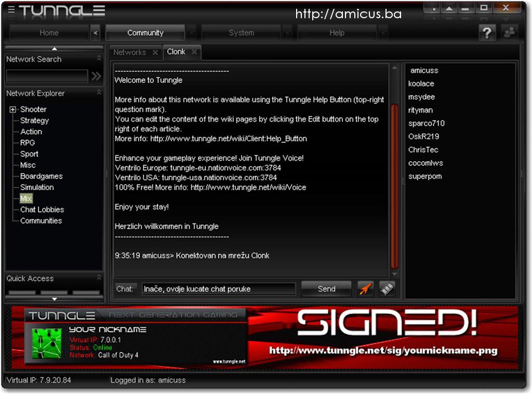The image size is (532, 394).
Task: Open the wiki Client:Help_Button link
Action: pyautogui.click(x=229, y=138)
